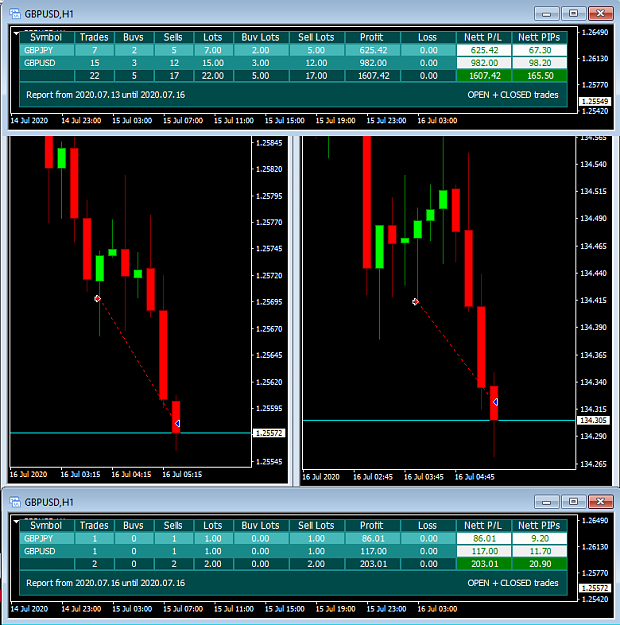620x625 pixels.
Task: Maximize the lower GBPUSD,H1 window
Action: pos(573,501)
